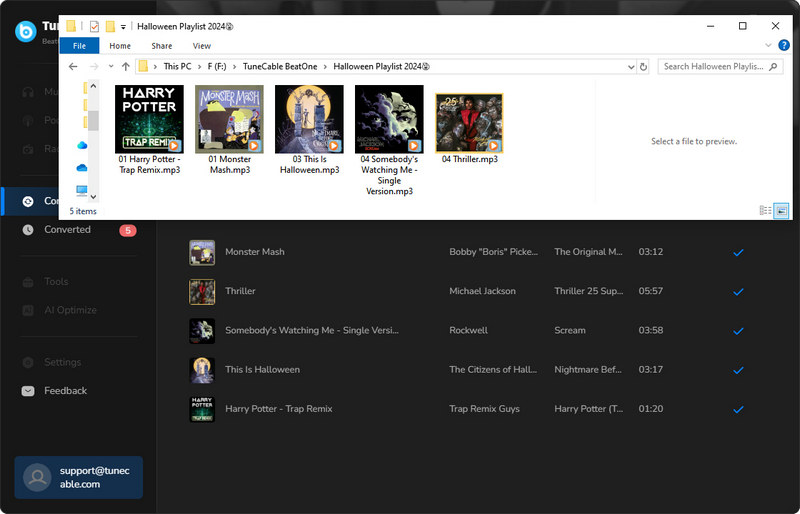Open Tools in the TuneCable sidebar
The width and height of the screenshot is (800, 514).
56,281
